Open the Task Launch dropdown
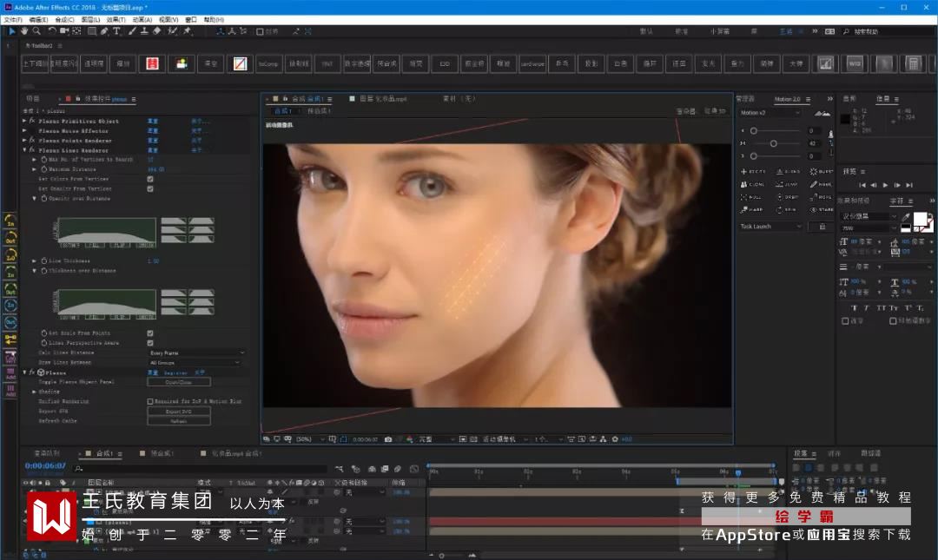Image resolution: width=938 pixels, height=560 pixels. click(x=770, y=227)
